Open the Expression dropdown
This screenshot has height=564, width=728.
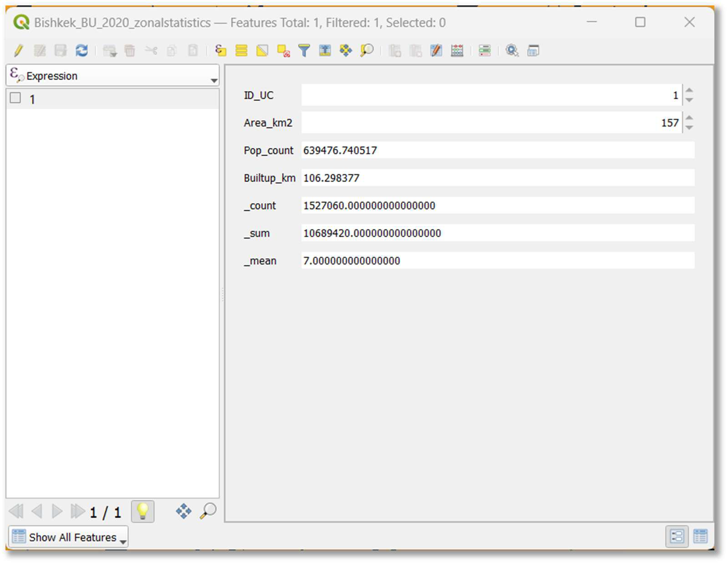click(112, 76)
